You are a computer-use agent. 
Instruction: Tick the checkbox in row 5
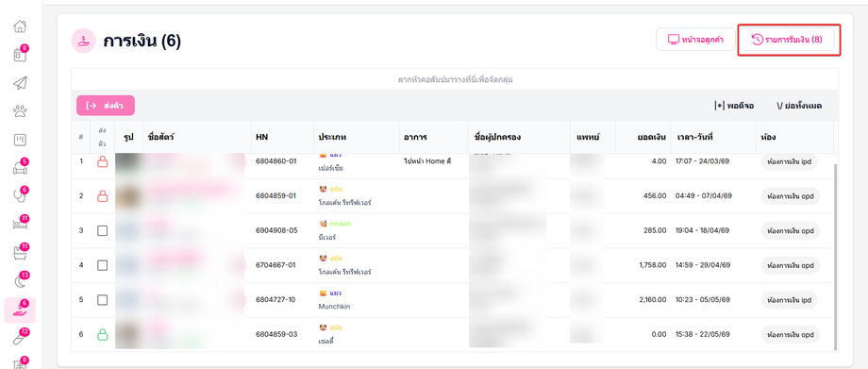click(102, 299)
